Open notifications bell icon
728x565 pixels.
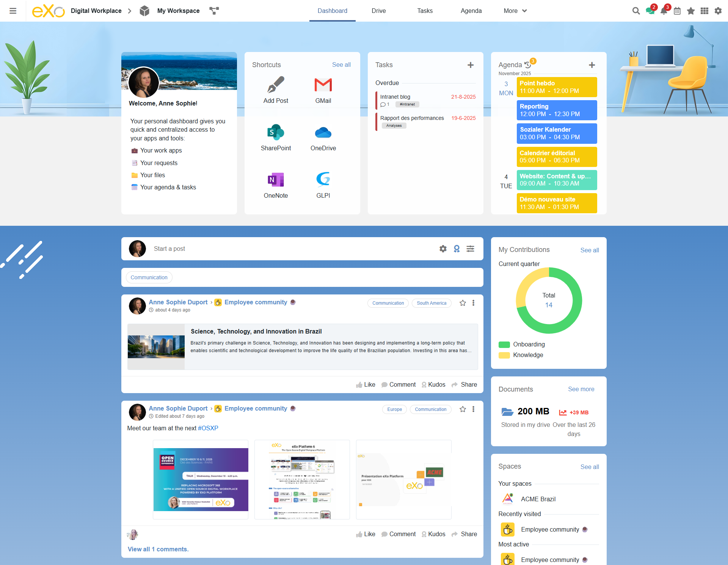[664, 11]
